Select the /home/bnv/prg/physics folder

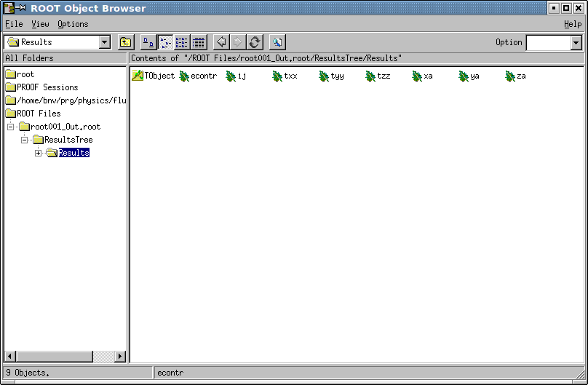tap(66, 100)
